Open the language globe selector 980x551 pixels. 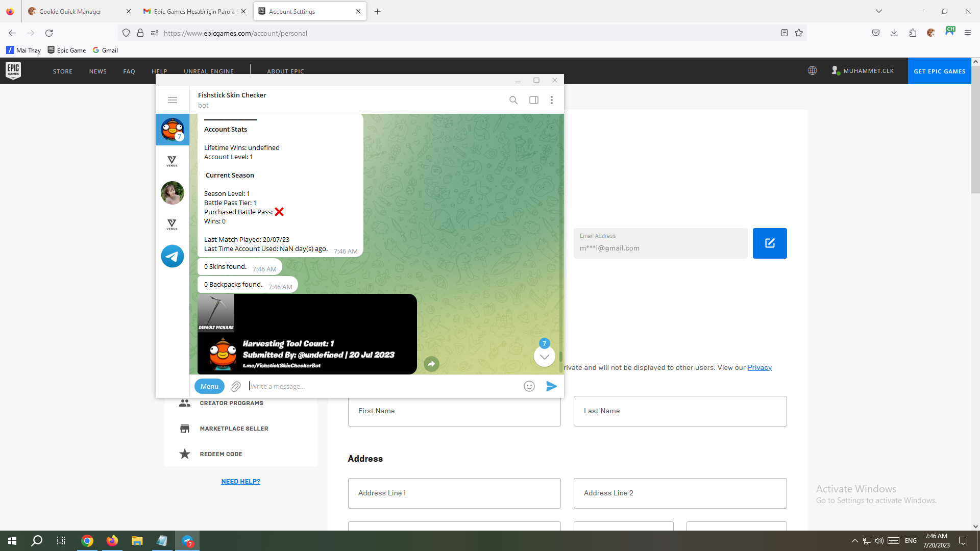pyautogui.click(x=812, y=71)
